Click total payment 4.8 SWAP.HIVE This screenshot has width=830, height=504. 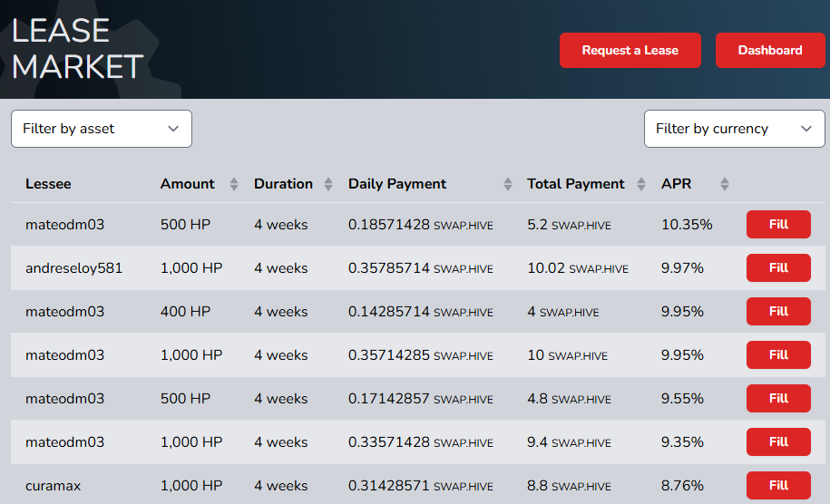click(x=569, y=399)
